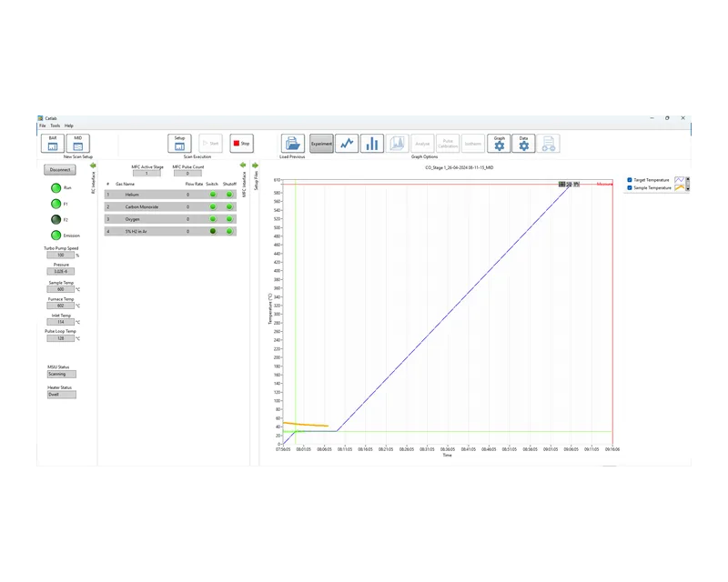
Task: Toggle the Run indicator light
Action: (x=56, y=188)
